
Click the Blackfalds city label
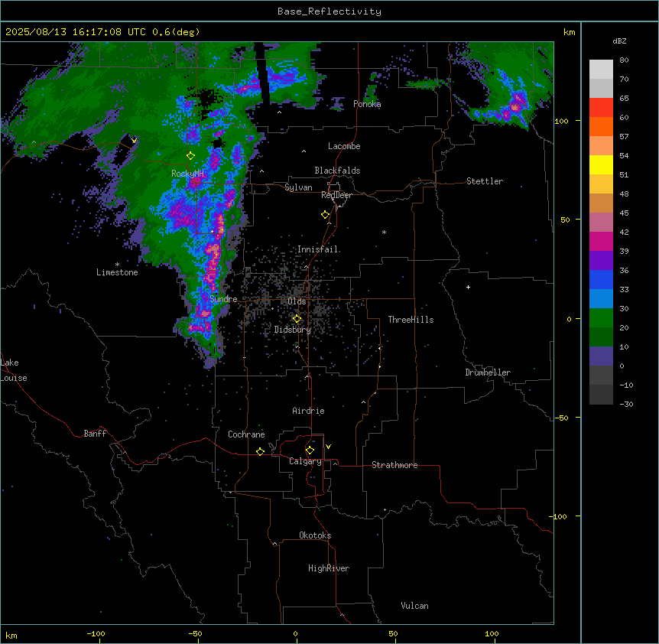click(337, 171)
